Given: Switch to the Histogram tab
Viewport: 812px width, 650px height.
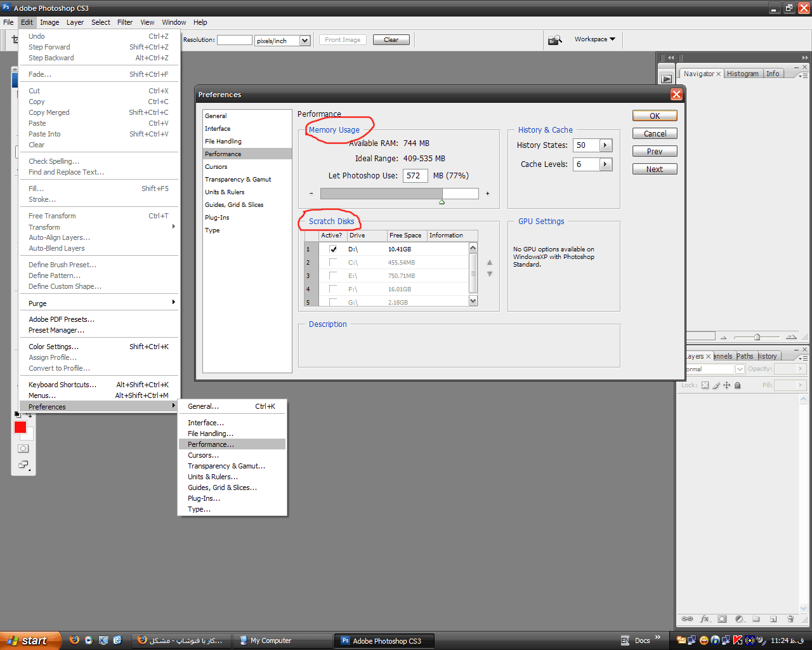Looking at the screenshot, I should click(x=743, y=74).
